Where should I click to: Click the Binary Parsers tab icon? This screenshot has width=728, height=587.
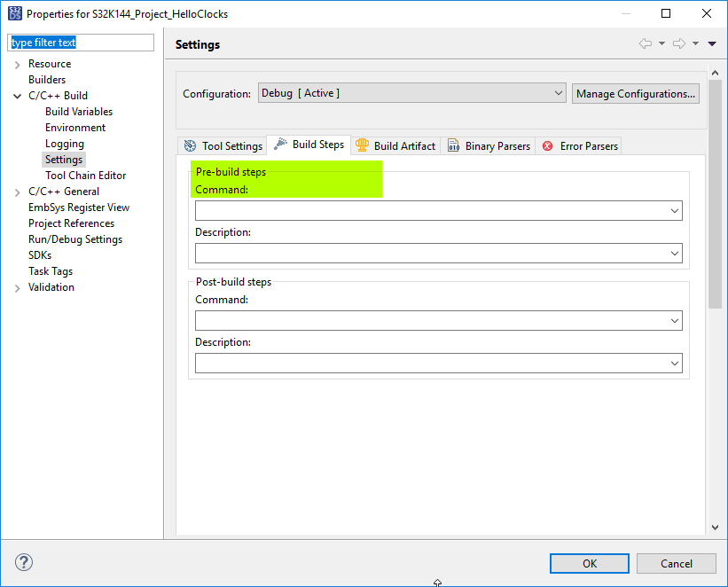pos(453,146)
